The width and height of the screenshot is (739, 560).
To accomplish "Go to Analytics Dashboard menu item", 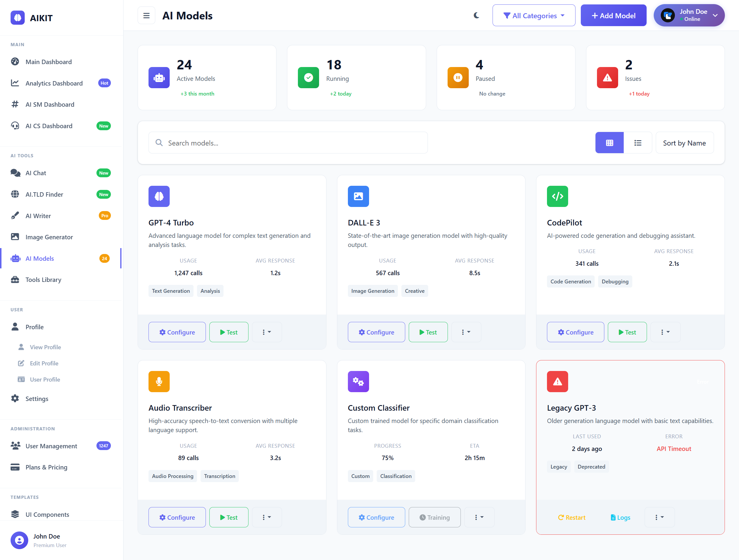I will pyautogui.click(x=54, y=83).
